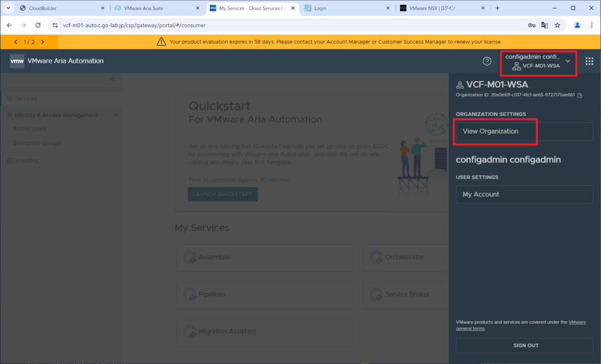Click the VCF-M01-WSA organization heading
This screenshot has height=364, width=601.
(497, 85)
